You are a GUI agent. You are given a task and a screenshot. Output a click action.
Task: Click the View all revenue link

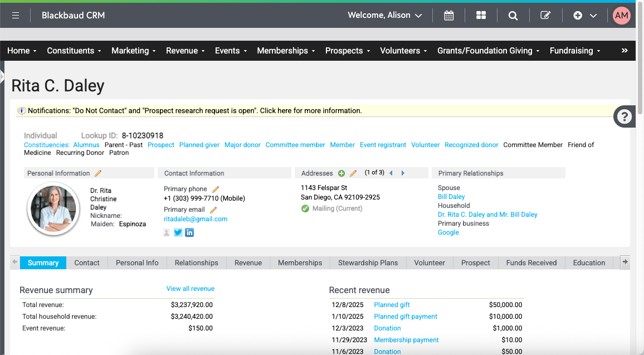point(190,288)
